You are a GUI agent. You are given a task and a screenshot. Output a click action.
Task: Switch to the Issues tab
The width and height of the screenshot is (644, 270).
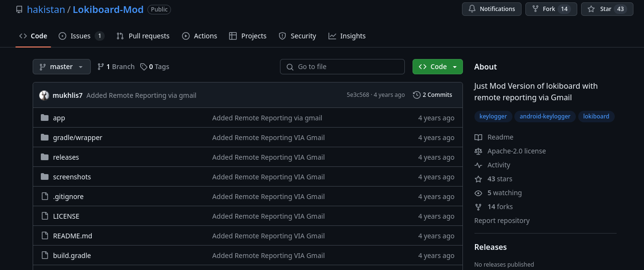pos(81,36)
